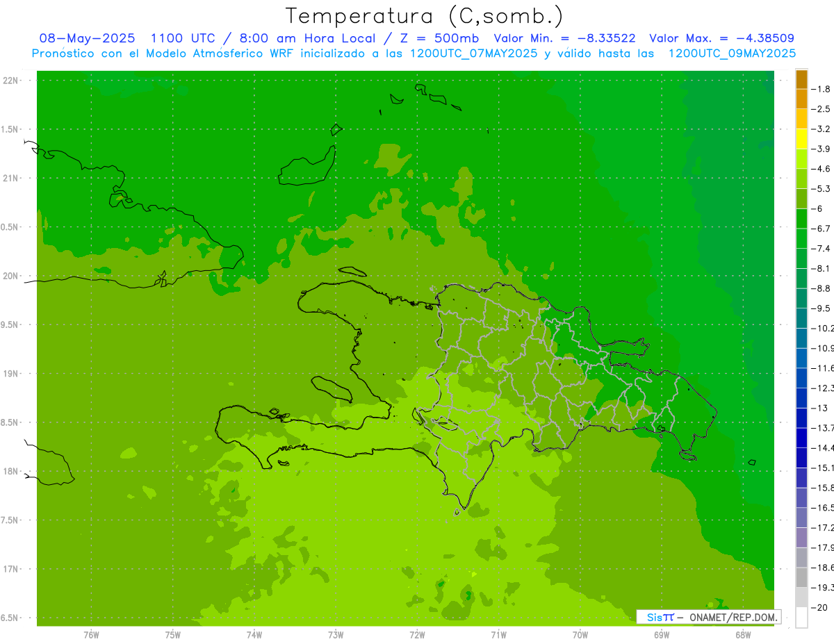
Task: Click the "-20" colorbar value
Action: tap(819, 607)
